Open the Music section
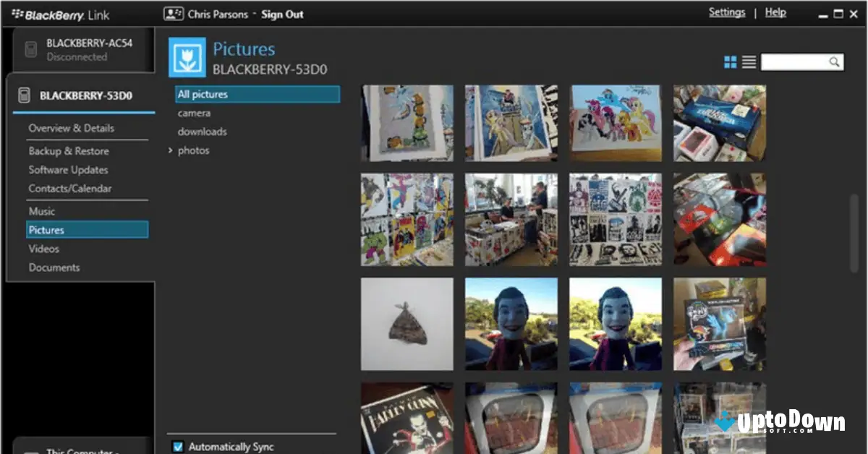 coord(42,211)
